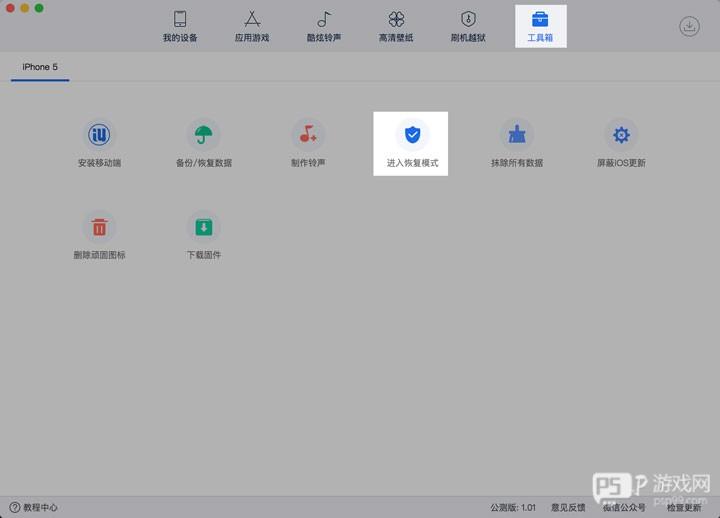
Task: Choose 抹除所有数据 erase all data tool
Action: (x=517, y=143)
